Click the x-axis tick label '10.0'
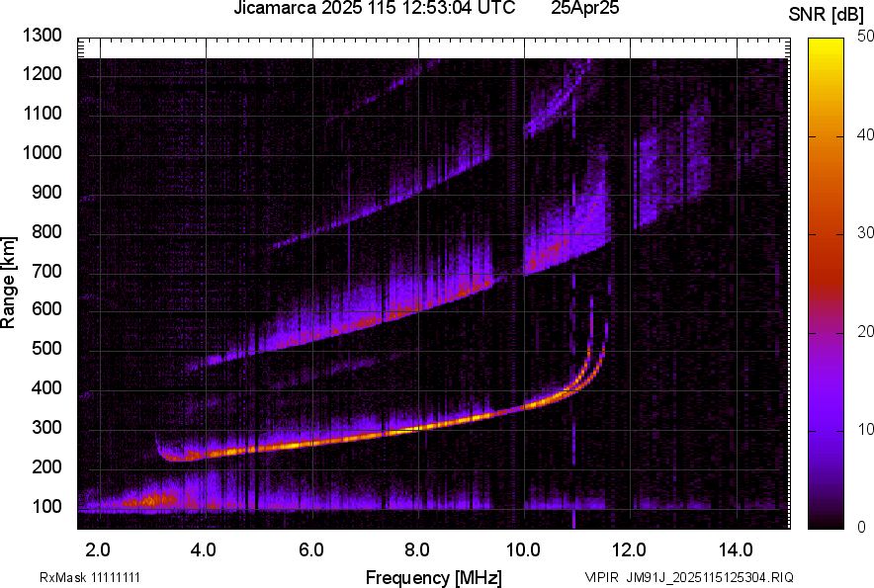This screenshot has height=588, width=874. pos(523,550)
